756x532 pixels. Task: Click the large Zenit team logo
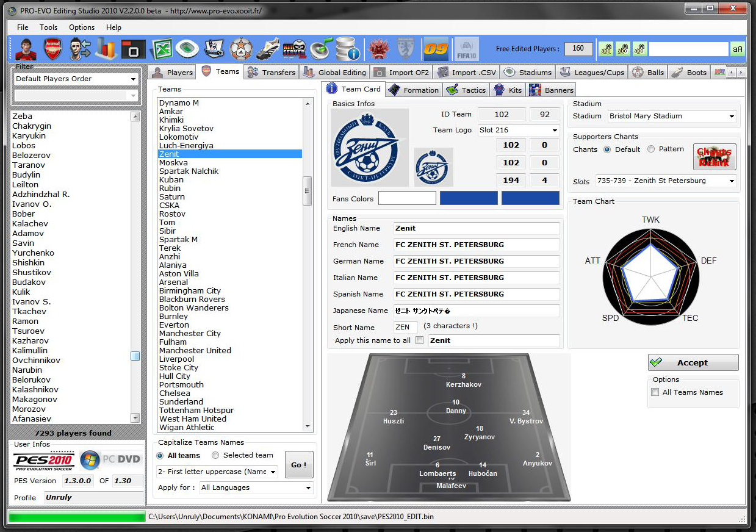coord(370,148)
